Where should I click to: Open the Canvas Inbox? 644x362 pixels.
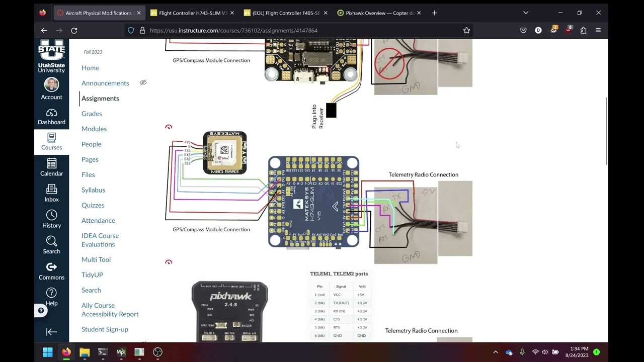coord(51,194)
